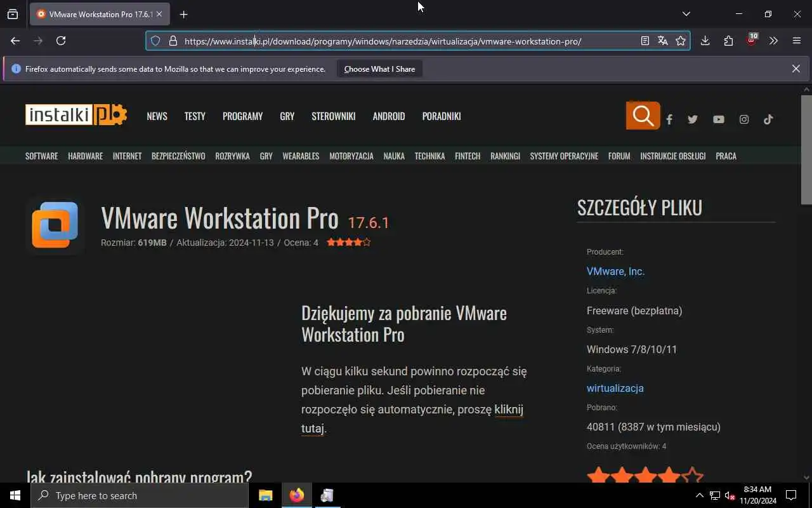Image resolution: width=812 pixels, height=508 pixels.
Task: Open the Facebook social icon
Action: [669, 119]
